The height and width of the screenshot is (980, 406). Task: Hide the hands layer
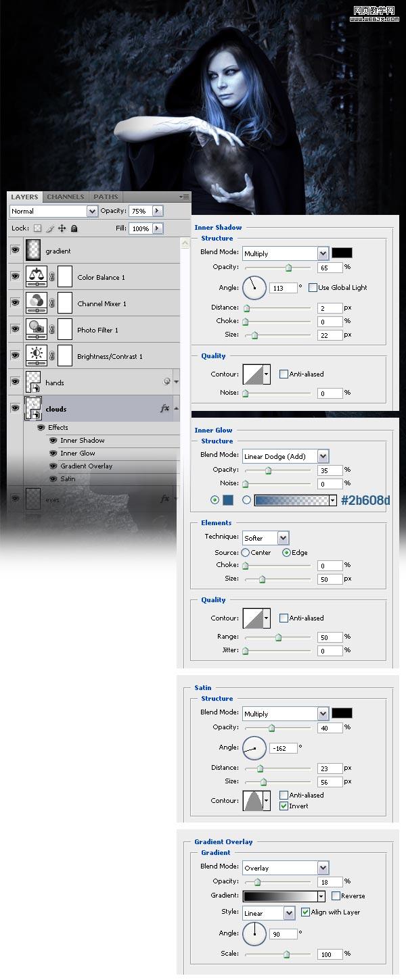click(x=15, y=382)
